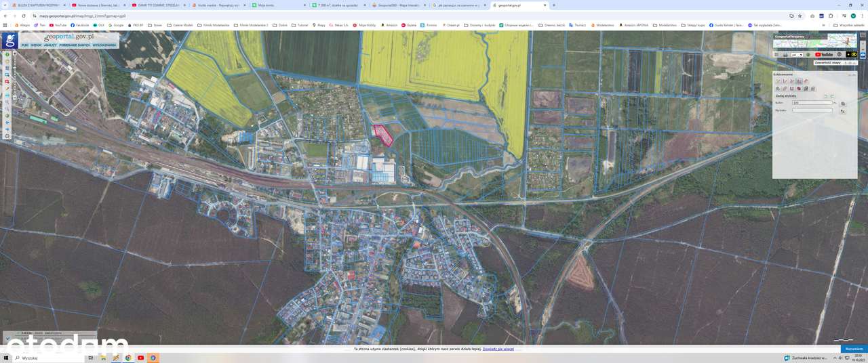
Task: Go back to the previous page
Action: coord(5,16)
